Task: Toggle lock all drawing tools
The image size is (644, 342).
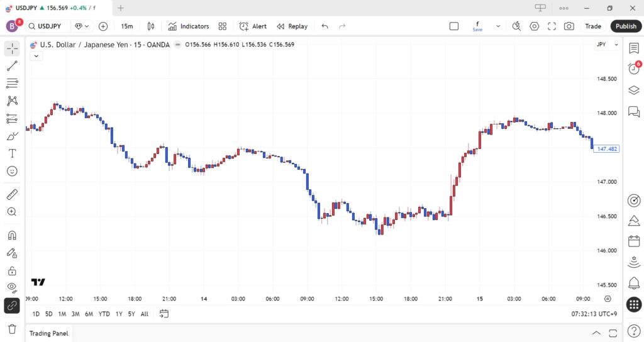Action: (12, 271)
